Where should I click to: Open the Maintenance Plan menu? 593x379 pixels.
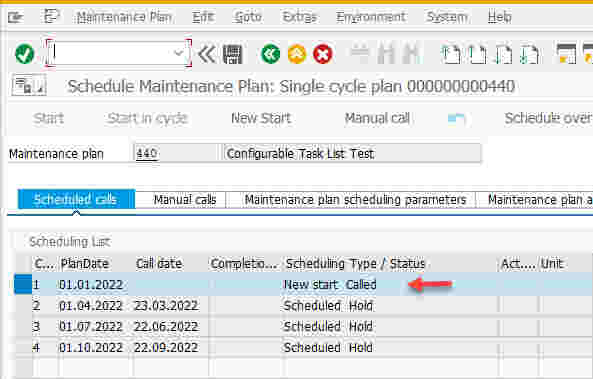point(124,17)
